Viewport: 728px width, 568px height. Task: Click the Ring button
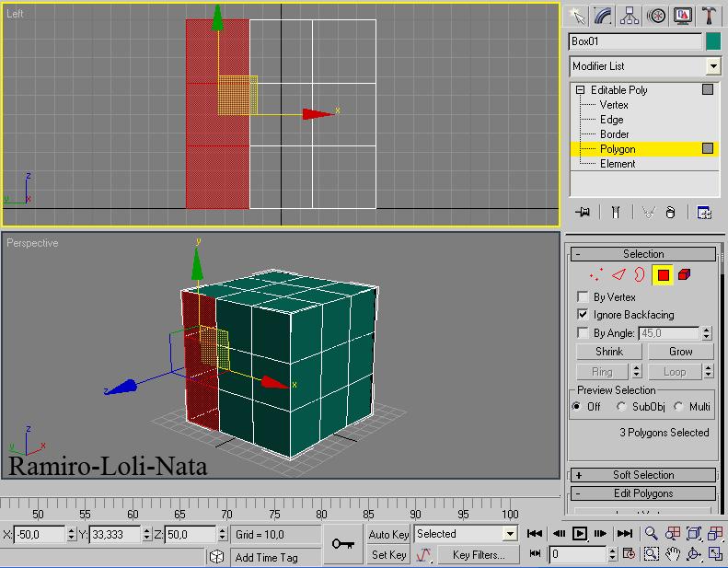click(602, 372)
